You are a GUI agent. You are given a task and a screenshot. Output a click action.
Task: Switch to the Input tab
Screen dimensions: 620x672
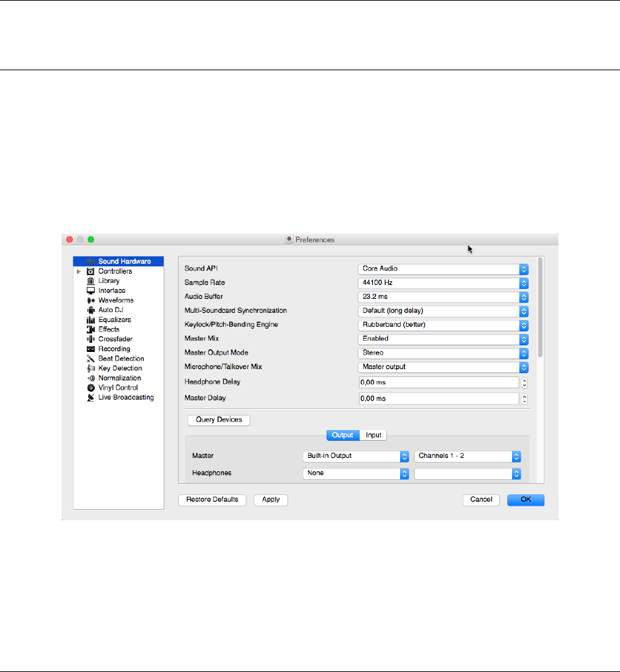pyautogui.click(x=373, y=435)
